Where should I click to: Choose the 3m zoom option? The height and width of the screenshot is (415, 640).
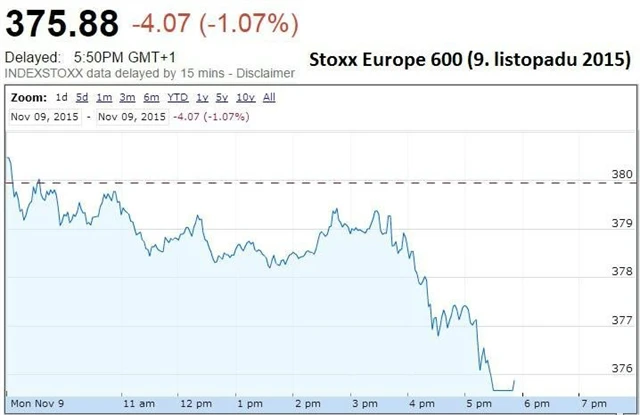pyautogui.click(x=127, y=98)
